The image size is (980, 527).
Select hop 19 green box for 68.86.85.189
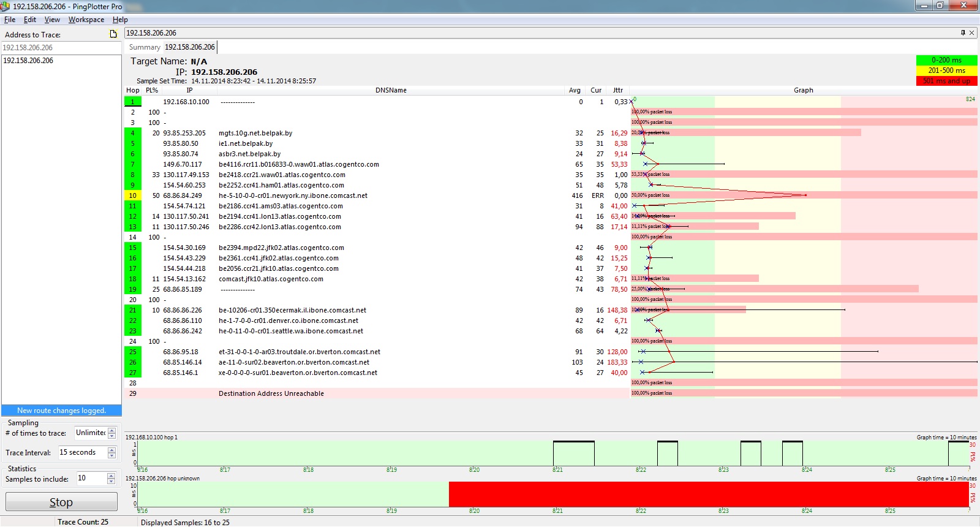[132, 289]
